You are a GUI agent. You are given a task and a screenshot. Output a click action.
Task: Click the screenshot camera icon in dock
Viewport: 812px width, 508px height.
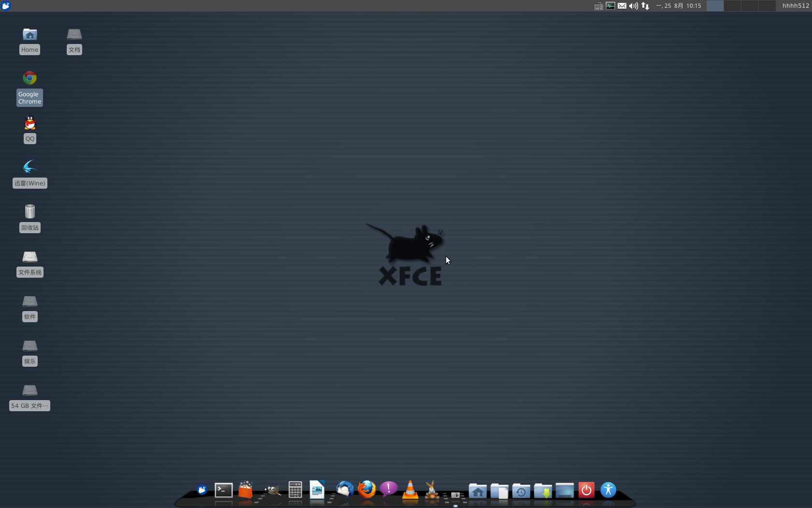(x=455, y=495)
